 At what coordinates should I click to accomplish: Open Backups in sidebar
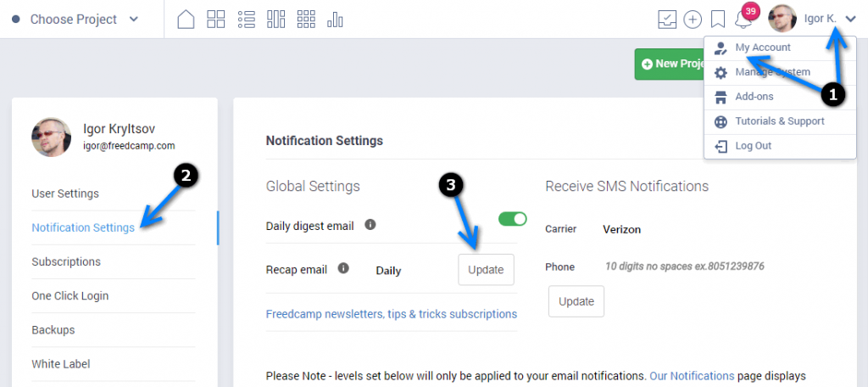coord(53,330)
